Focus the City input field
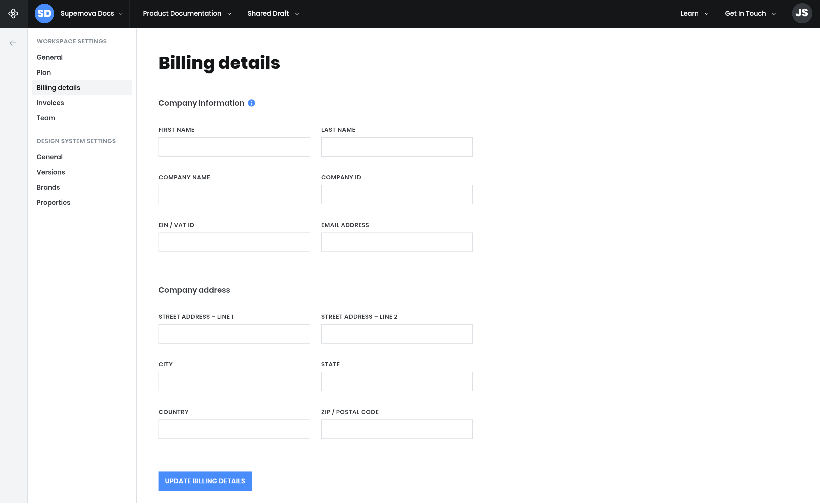Viewport: 820px width, 504px height. tap(234, 381)
